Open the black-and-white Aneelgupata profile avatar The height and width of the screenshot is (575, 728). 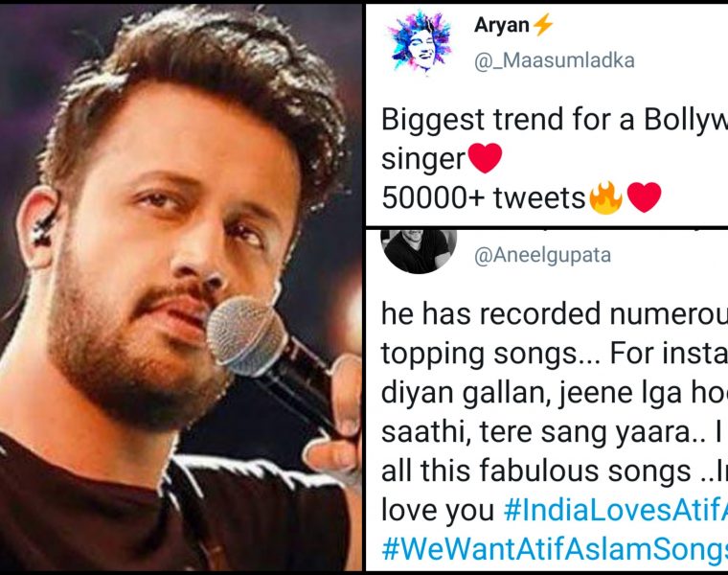tap(419, 250)
